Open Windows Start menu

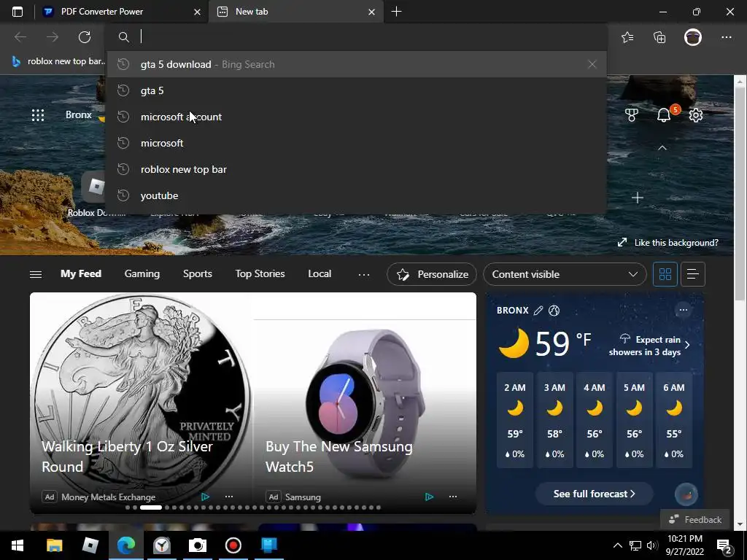click(x=18, y=545)
